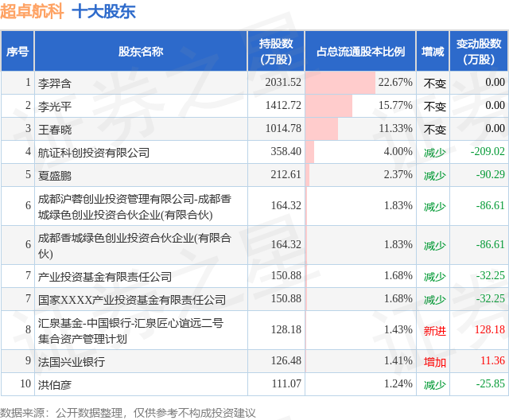Click shareholder name 洪伯彦
The height and width of the screenshot is (420, 509).
[55, 384]
